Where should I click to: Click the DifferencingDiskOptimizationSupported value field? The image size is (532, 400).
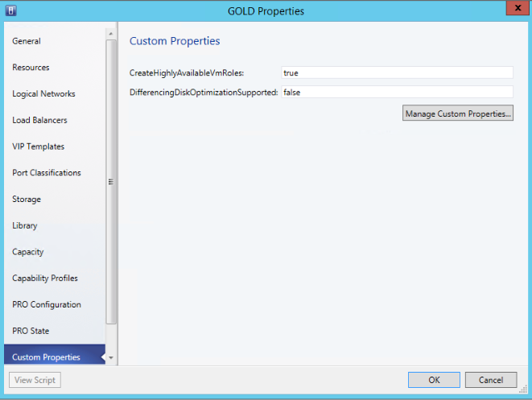[x=397, y=93]
